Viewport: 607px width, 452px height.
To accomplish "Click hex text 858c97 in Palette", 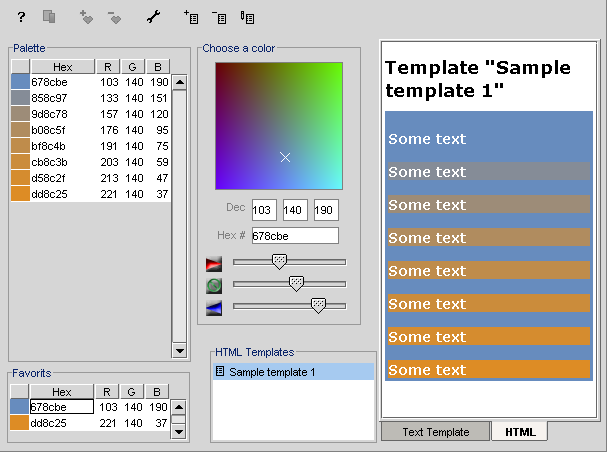I will (49, 98).
